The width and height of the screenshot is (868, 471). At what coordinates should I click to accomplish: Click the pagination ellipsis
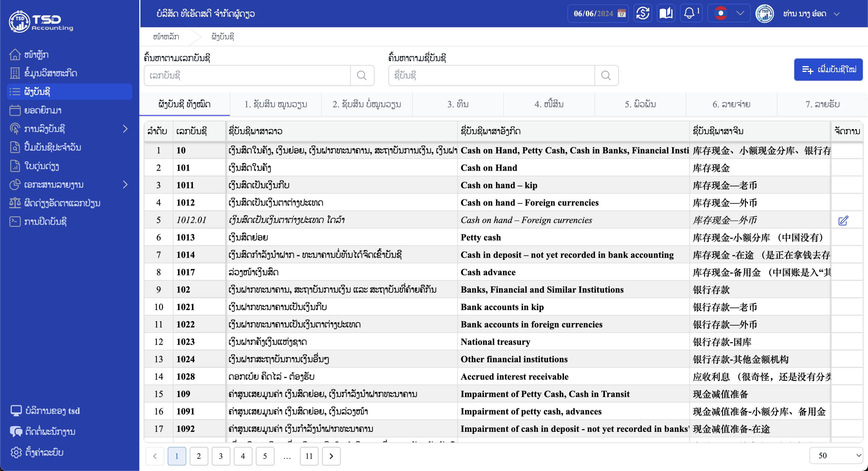coord(287,456)
